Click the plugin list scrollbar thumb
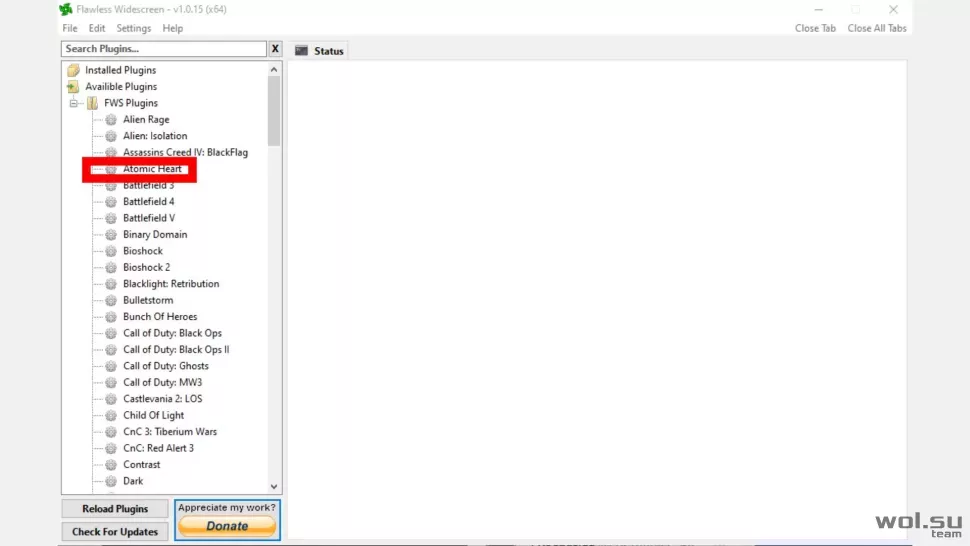Screen dimensions: 970x546 point(274,111)
